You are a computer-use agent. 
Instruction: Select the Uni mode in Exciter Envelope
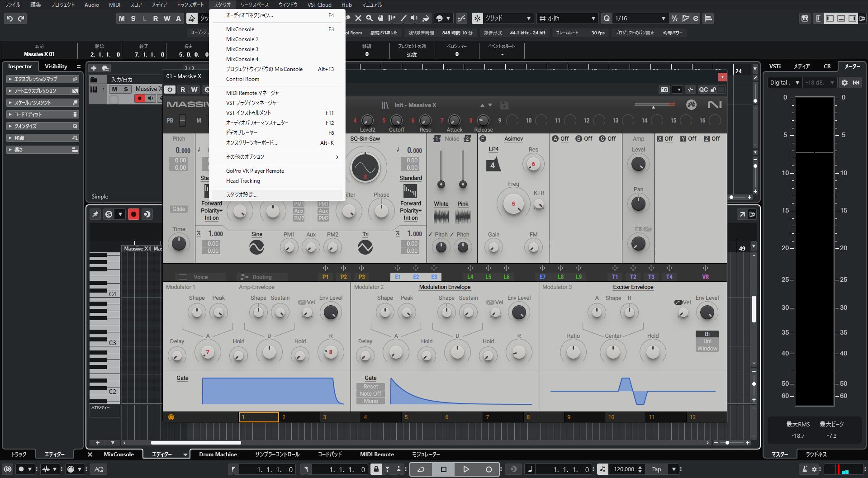[707, 341]
